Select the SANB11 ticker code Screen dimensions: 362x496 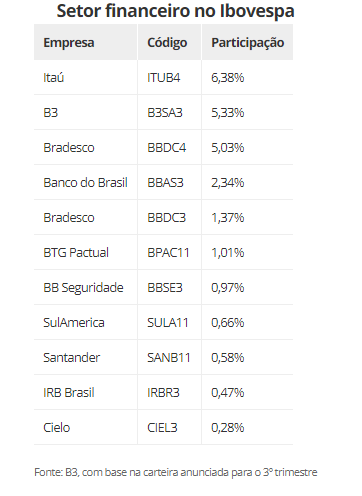tap(169, 358)
